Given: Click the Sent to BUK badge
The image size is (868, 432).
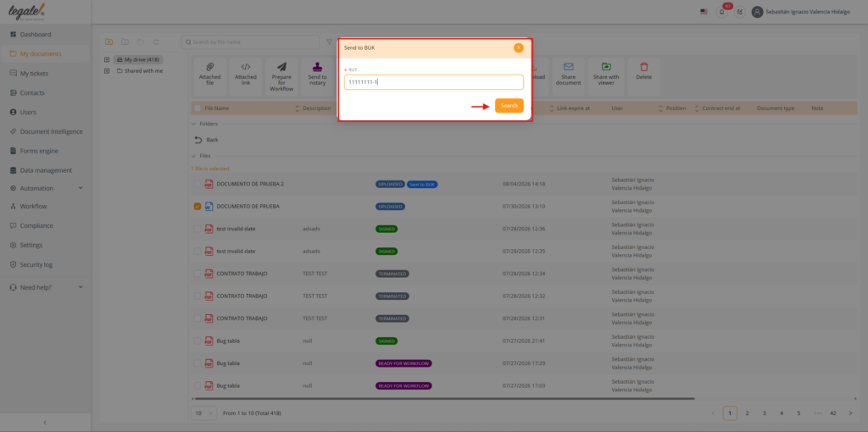Looking at the screenshot, I should [422, 184].
